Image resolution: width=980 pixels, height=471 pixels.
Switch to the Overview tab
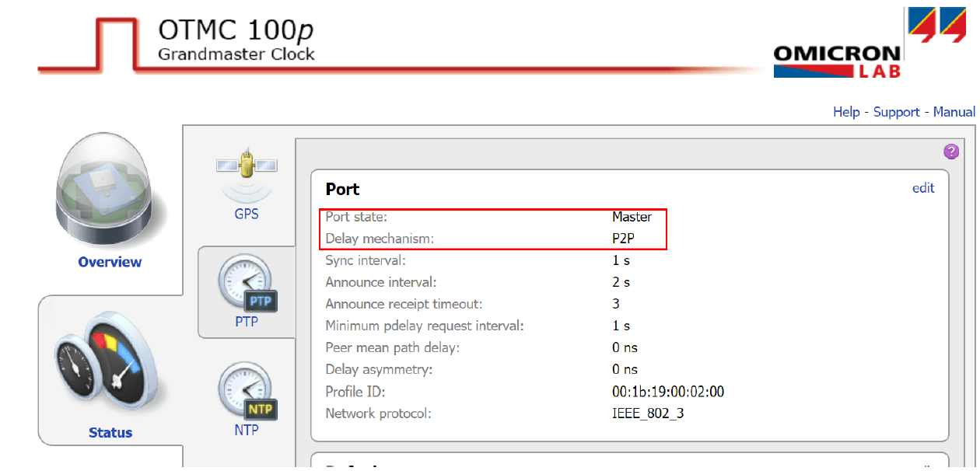pyautogui.click(x=109, y=262)
